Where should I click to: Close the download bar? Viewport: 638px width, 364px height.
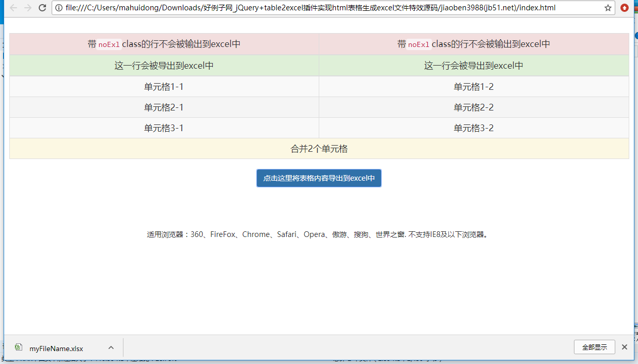[x=625, y=347]
